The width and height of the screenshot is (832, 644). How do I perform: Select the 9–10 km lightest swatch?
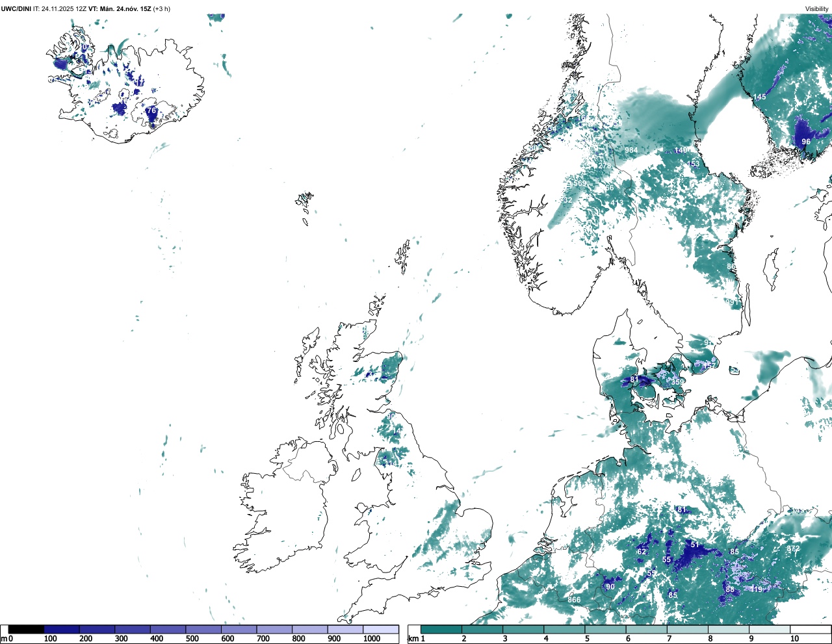coord(770,629)
